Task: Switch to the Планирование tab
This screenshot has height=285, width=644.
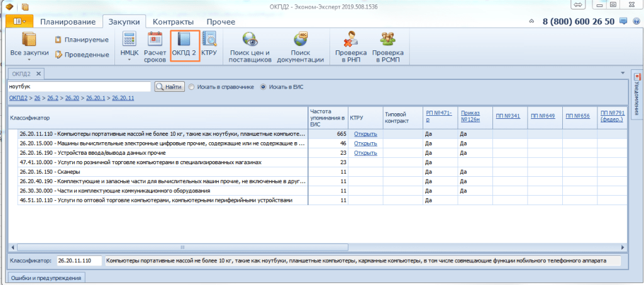Action: (x=68, y=22)
